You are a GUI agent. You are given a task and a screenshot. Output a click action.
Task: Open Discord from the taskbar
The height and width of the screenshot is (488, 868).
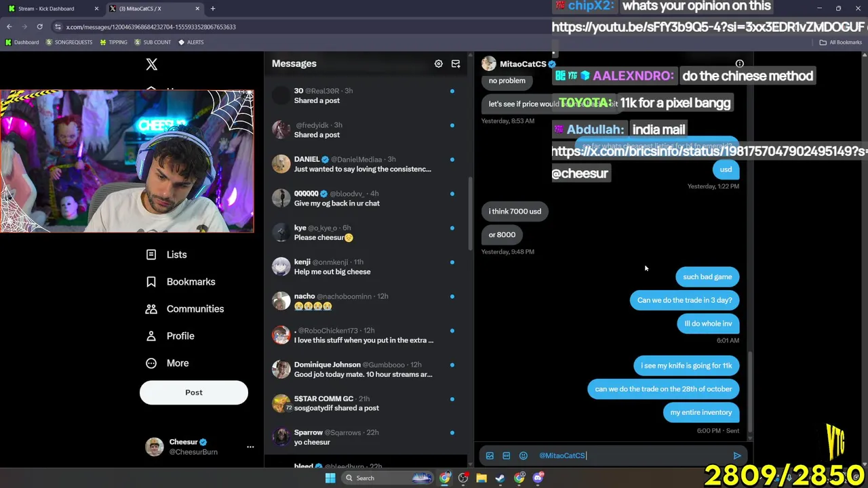538,478
